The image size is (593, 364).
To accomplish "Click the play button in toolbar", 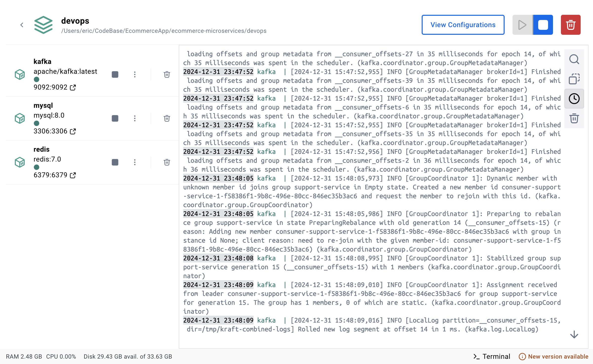I will click(x=522, y=25).
